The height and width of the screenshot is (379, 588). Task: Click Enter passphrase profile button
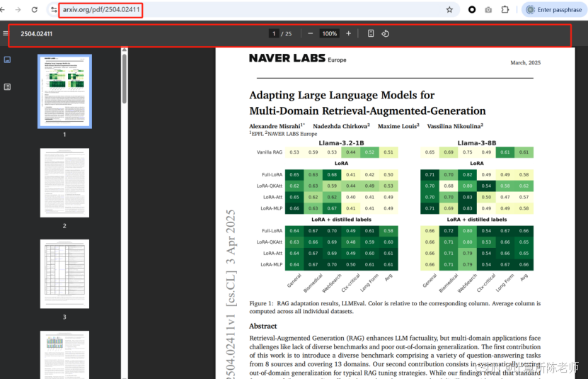click(x=554, y=10)
